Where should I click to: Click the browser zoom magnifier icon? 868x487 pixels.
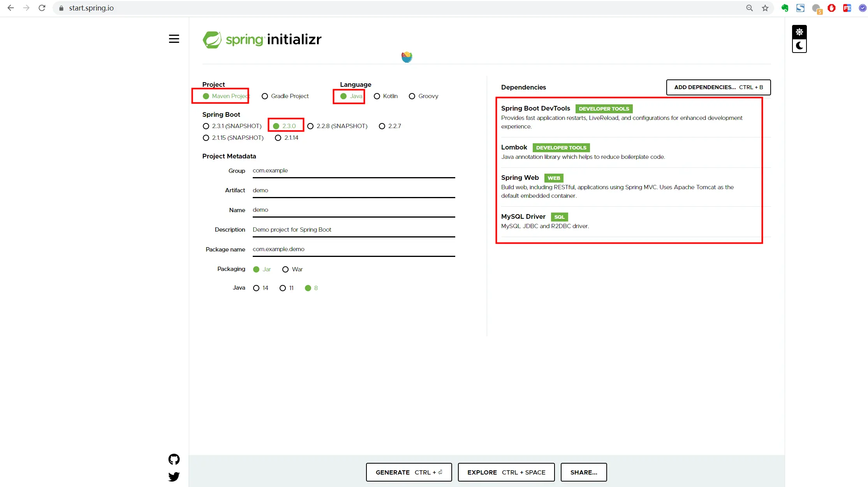[x=749, y=8]
